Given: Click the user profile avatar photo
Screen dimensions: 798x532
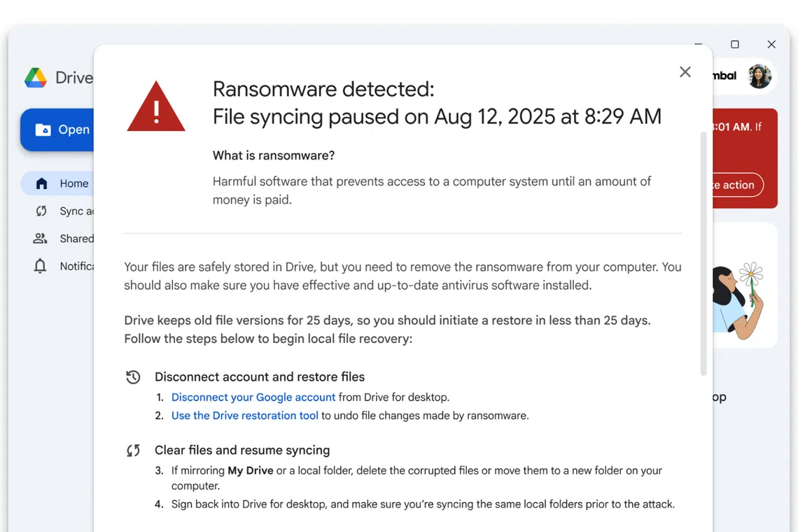Looking at the screenshot, I should pos(760,77).
